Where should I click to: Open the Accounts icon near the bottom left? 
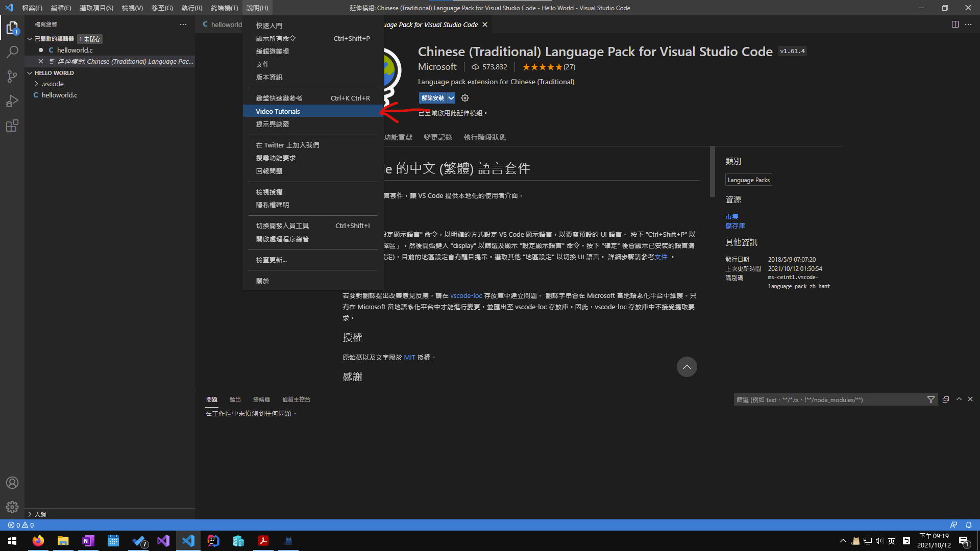tap(12, 482)
